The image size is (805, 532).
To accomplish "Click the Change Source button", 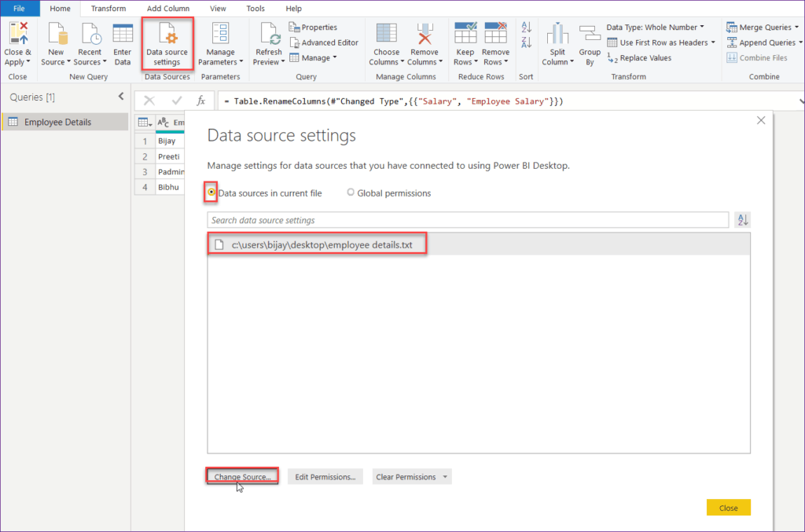I will coord(242,476).
